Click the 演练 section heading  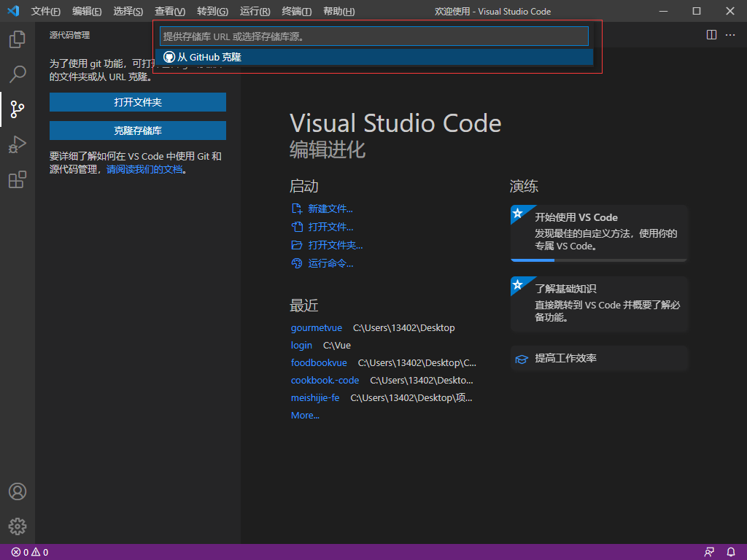pyautogui.click(x=524, y=186)
